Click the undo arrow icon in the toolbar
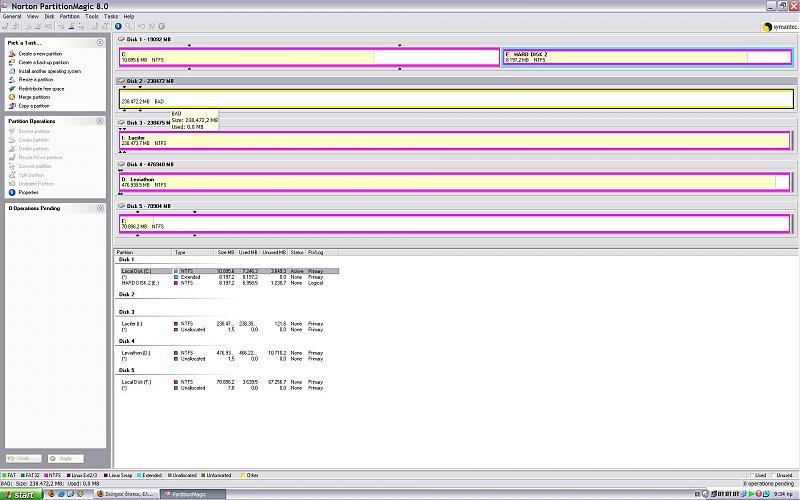Image resolution: width=800 pixels, height=500 pixels. tap(141, 26)
